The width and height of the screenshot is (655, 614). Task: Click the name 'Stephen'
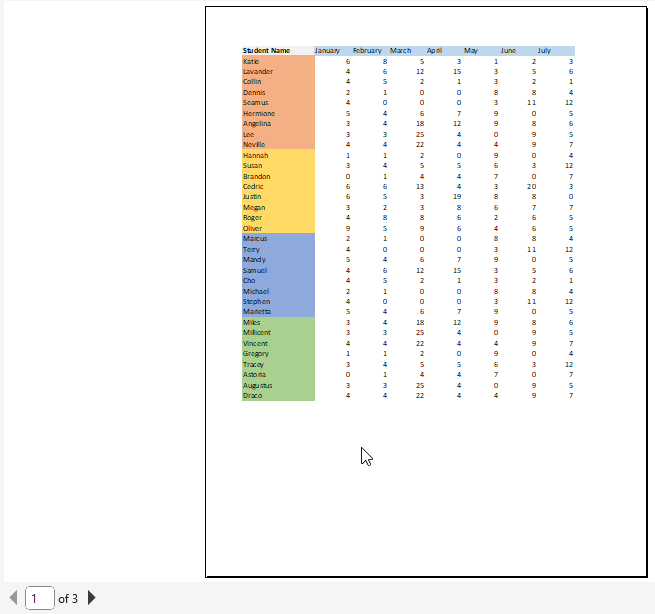click(x=256, y=302)
